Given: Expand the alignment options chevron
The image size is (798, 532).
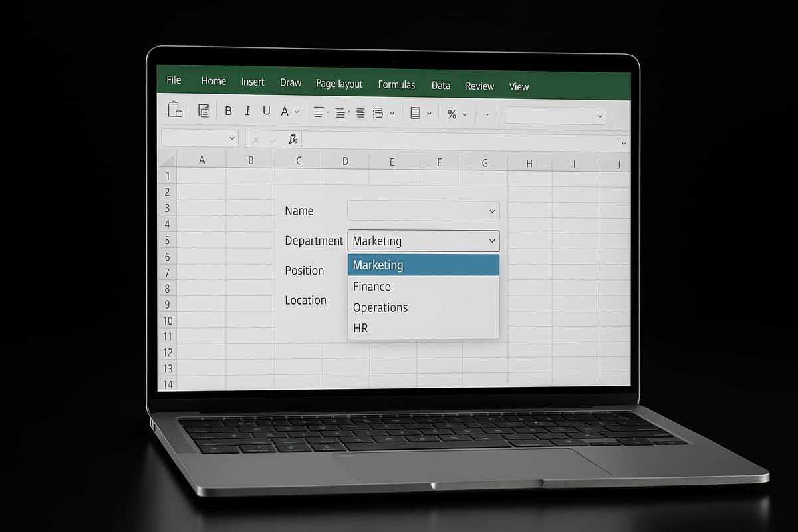Looking at the screenshot, I should point(392,113).
